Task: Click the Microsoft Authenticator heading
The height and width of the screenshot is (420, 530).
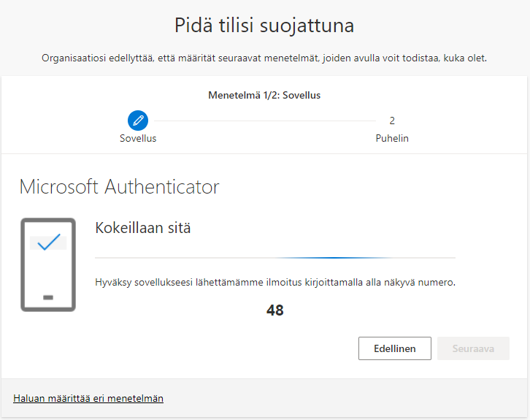Action: [x=119, y=187]
